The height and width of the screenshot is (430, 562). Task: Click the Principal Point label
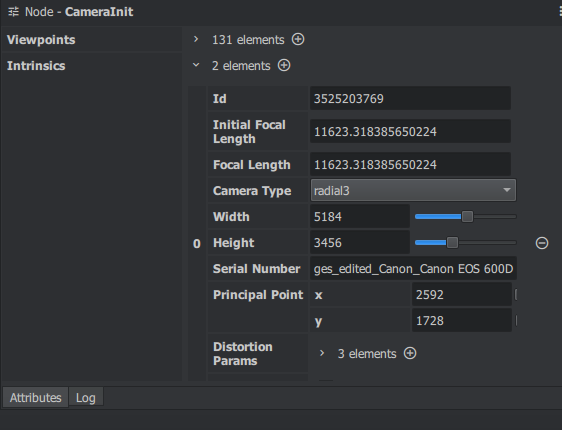pos(258,295)
